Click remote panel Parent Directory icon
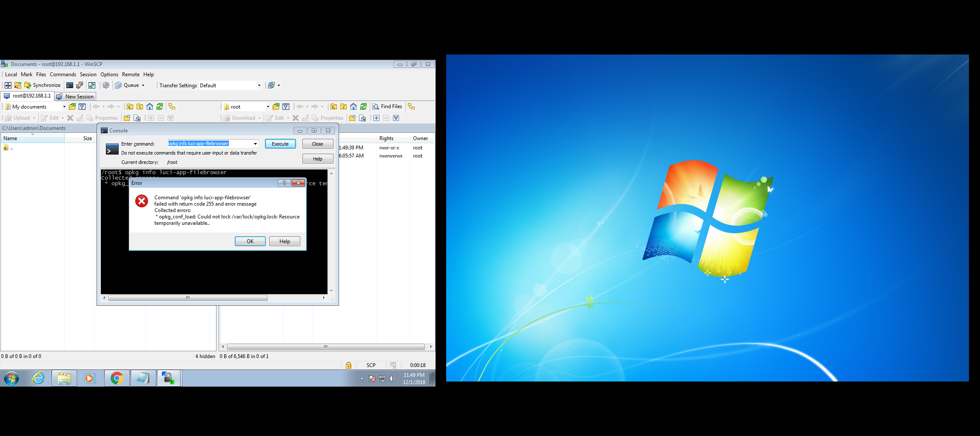This screenshot has height=436, width=980. pyautogui.click(x=333, y=106)
